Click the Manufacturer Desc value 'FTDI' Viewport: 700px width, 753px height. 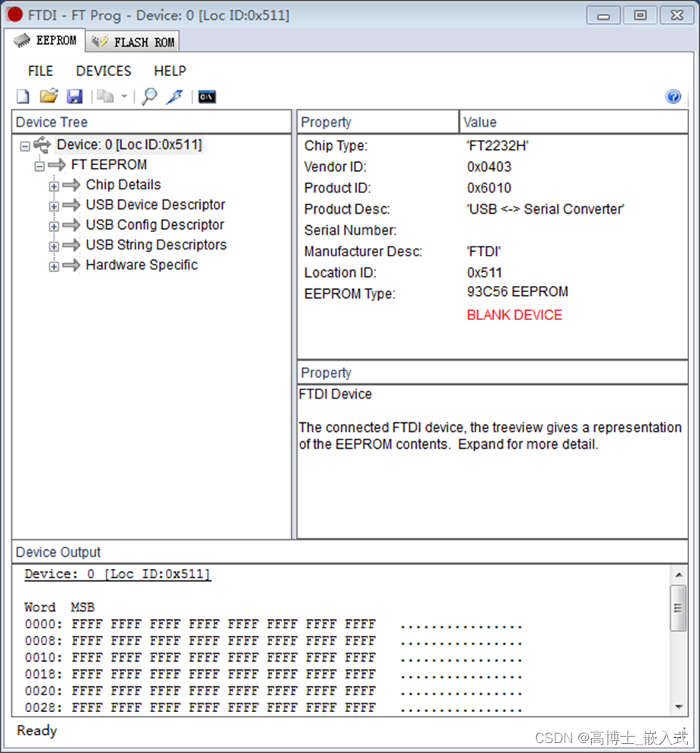point(483,252)
